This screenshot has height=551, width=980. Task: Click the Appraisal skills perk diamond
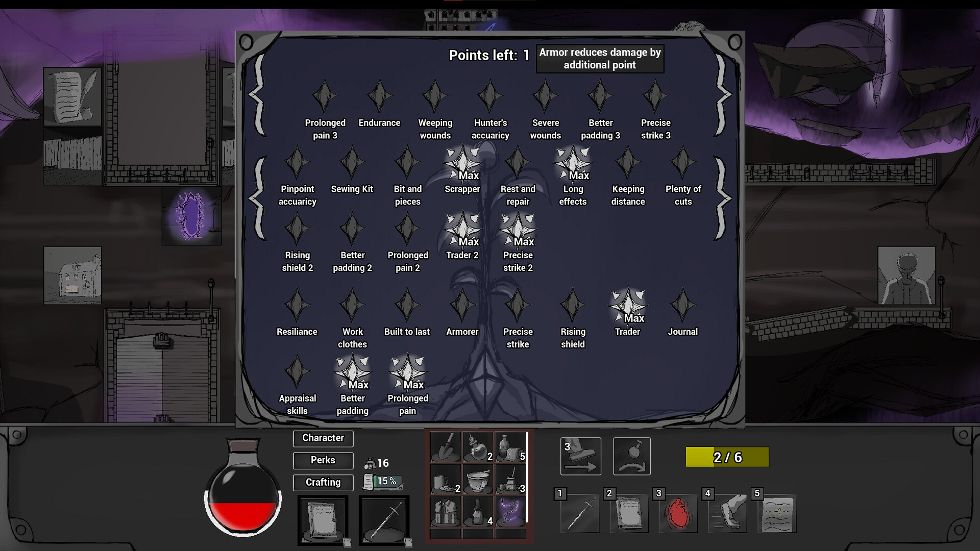[x=297, y=371]
